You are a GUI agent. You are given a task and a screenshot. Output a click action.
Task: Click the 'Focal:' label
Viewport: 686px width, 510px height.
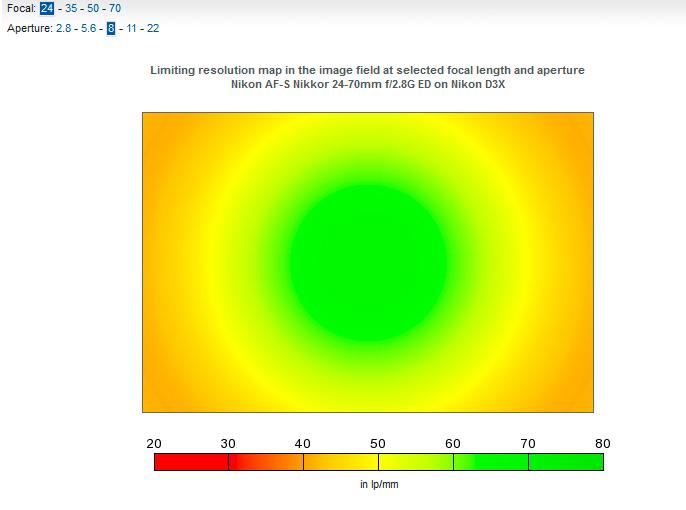pos(21,8)
